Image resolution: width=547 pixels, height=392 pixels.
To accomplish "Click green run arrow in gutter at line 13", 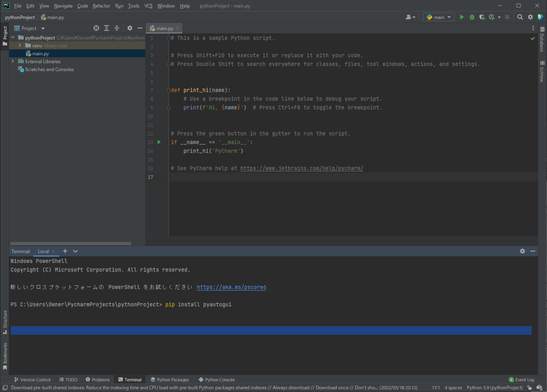I will coord(159,142).
